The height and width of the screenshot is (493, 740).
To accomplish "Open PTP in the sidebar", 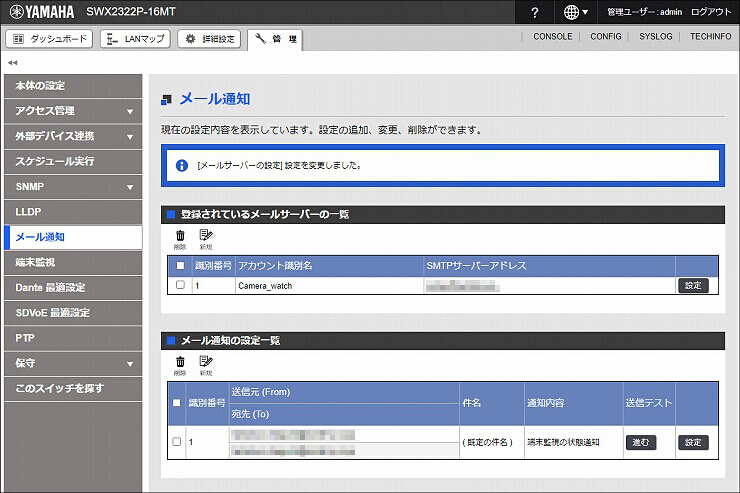I will [73, 338].
